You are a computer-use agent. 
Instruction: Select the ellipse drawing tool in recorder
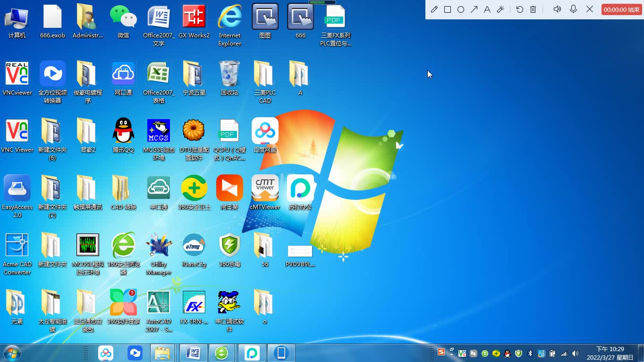[461, 9]
